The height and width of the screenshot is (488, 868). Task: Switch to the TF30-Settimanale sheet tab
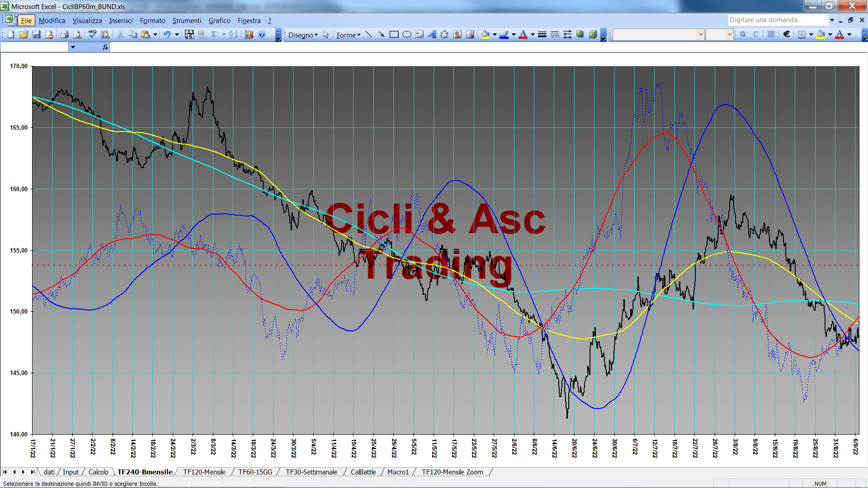[311, 472]
